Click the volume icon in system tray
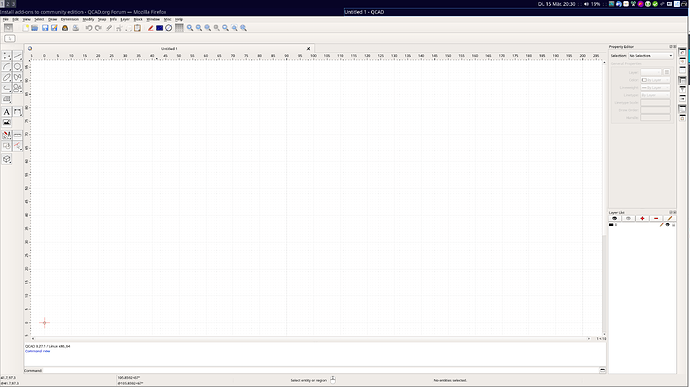690x387 pixels. click(x=586, y=4)
